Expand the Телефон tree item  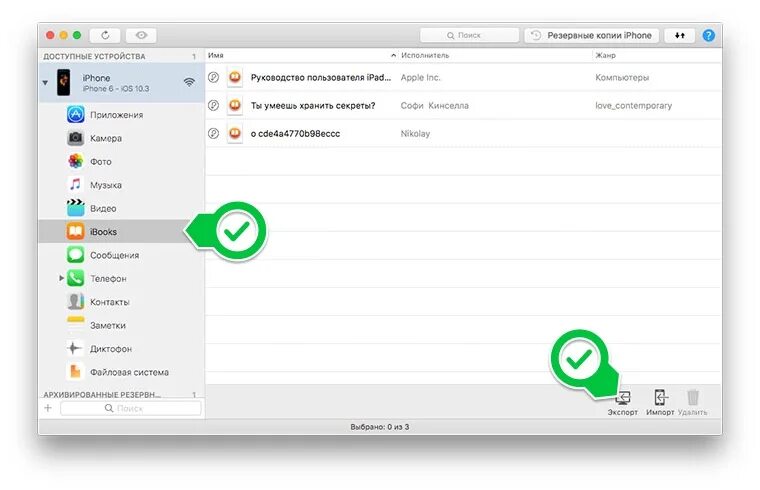tap(62, 278)
